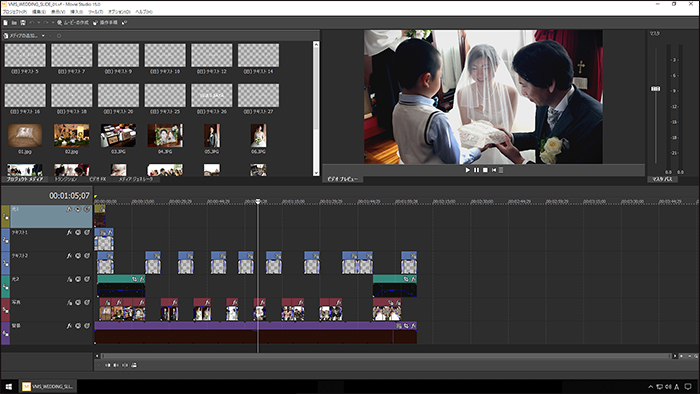Open Track FX for the テキスト1 track
The image size is (700, 394).
tap(69, 232)
